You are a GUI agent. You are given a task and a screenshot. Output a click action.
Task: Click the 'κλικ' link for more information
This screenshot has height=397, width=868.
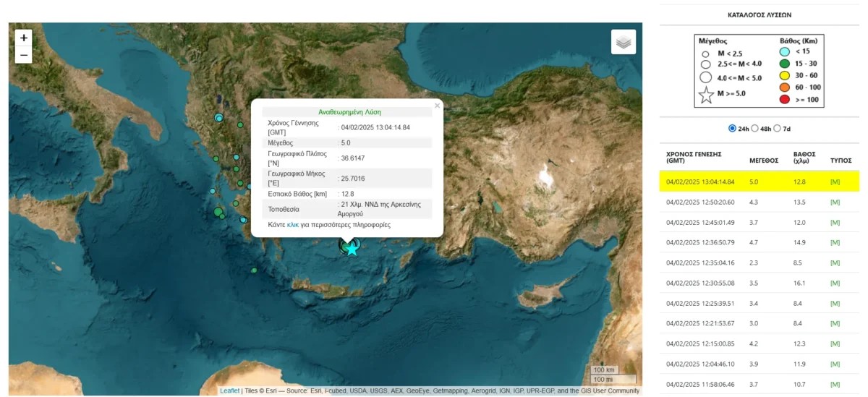(292, 225)
